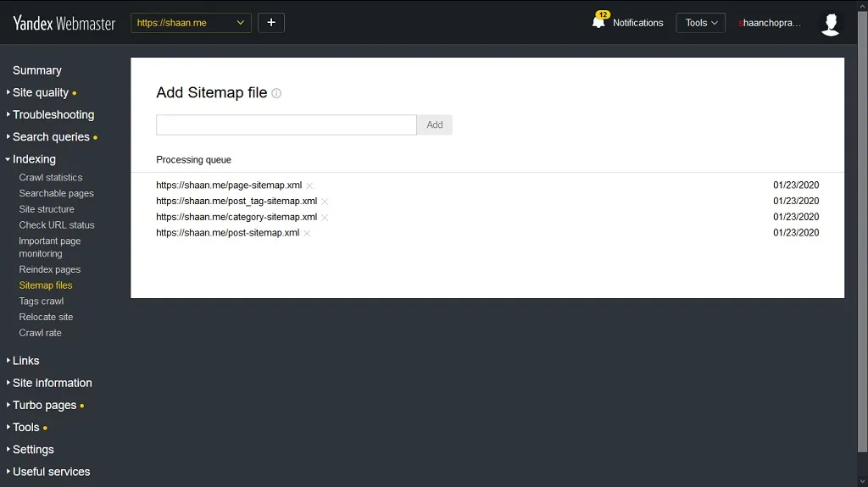The height and width of the screenshot is (487, 868).
Task: Select Sitemap files menu item
Action: tap(46, 285)
